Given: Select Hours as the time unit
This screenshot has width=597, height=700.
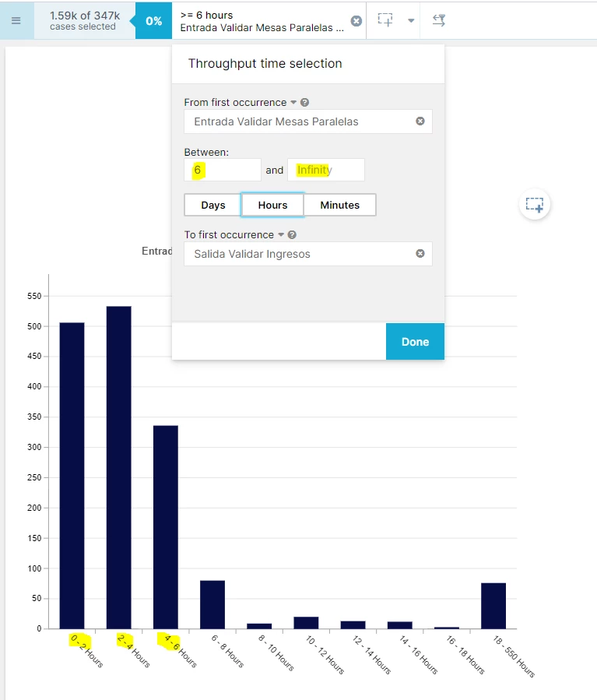Looking at the screenshot, I should (x=272, y=206).
